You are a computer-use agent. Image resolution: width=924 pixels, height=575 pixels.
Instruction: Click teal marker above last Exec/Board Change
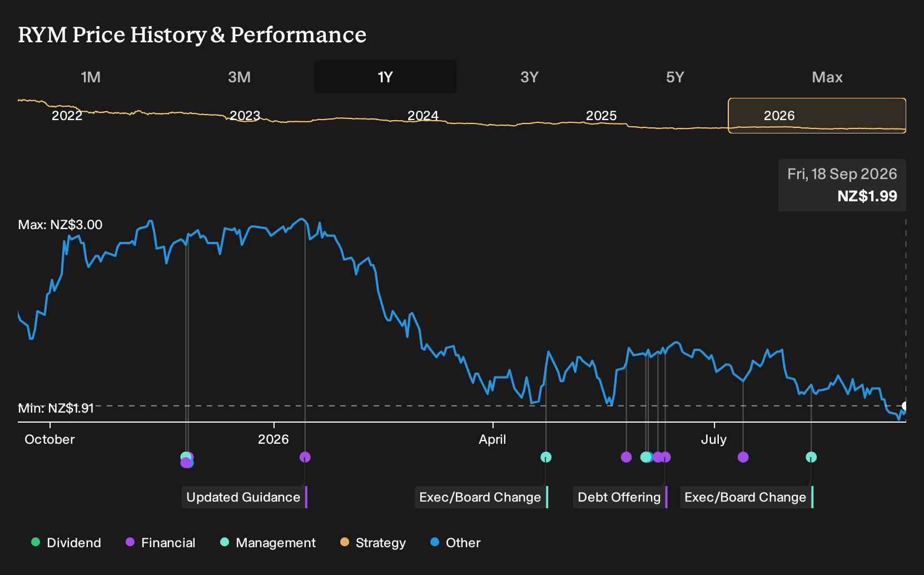click(x=811, y=457)
